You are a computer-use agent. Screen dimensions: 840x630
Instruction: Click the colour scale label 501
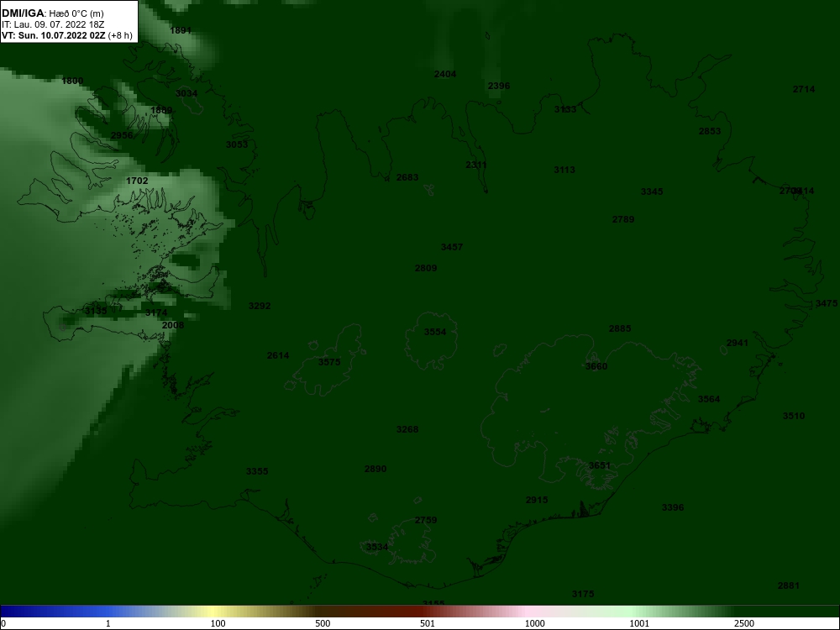pos(428,623)
